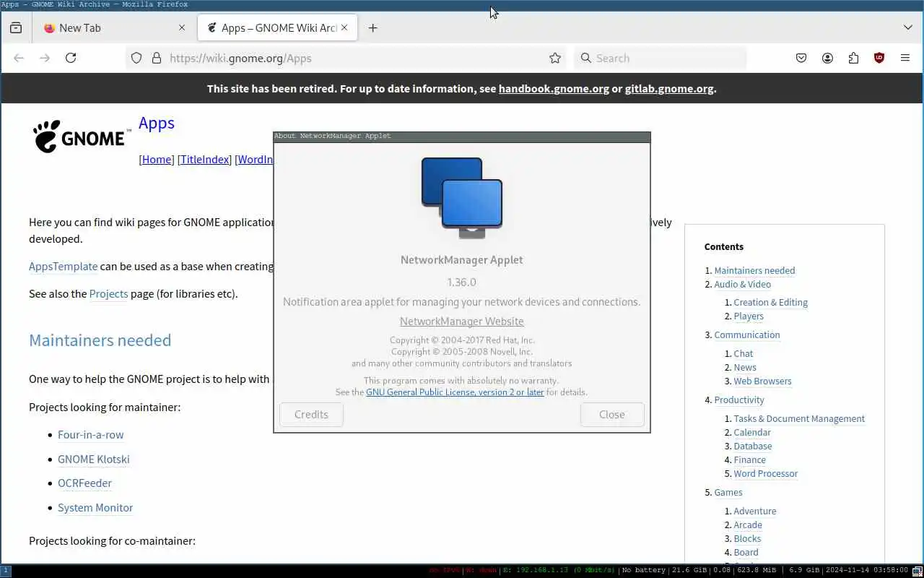Viewport: 924px width, 578px height.
Task: Jump to Chat in Contents
Action: click(x=743, y=354)
